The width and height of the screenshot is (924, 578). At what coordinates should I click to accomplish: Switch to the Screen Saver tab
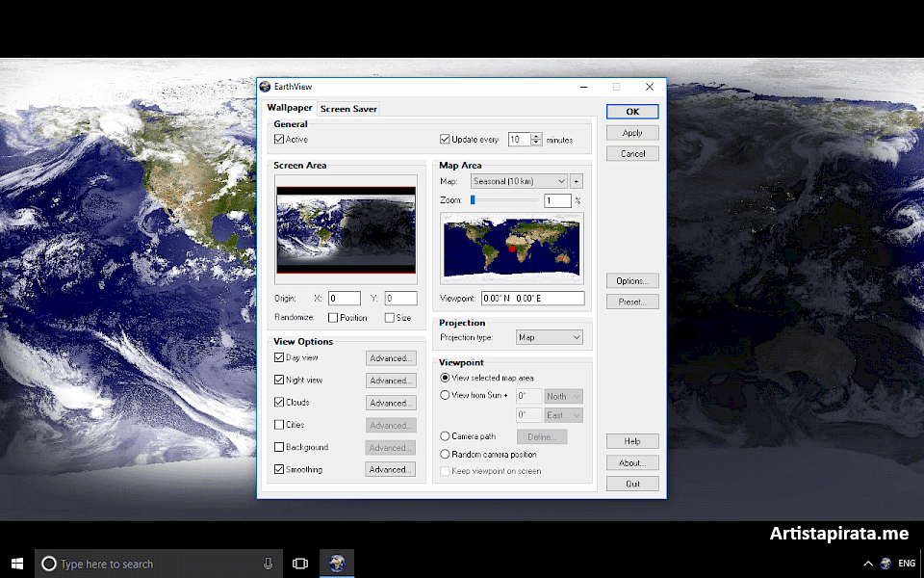point(348,108)
